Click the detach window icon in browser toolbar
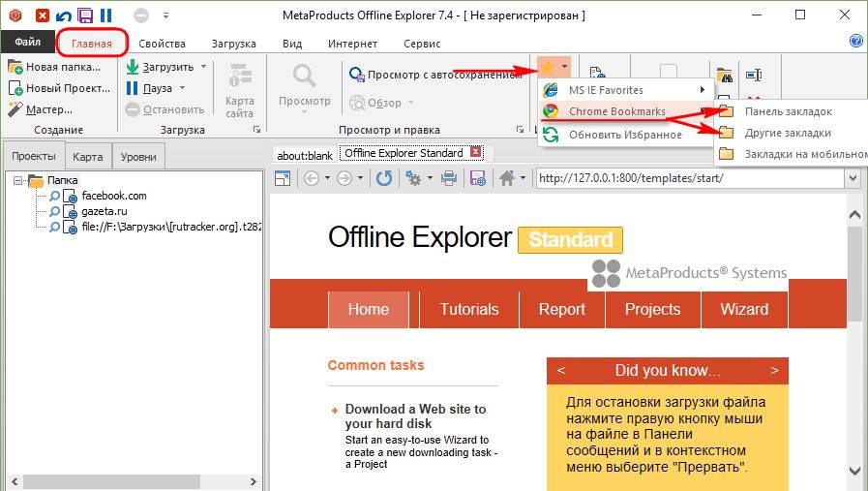This screenshot has width=868, height=491. coord(283,178)
